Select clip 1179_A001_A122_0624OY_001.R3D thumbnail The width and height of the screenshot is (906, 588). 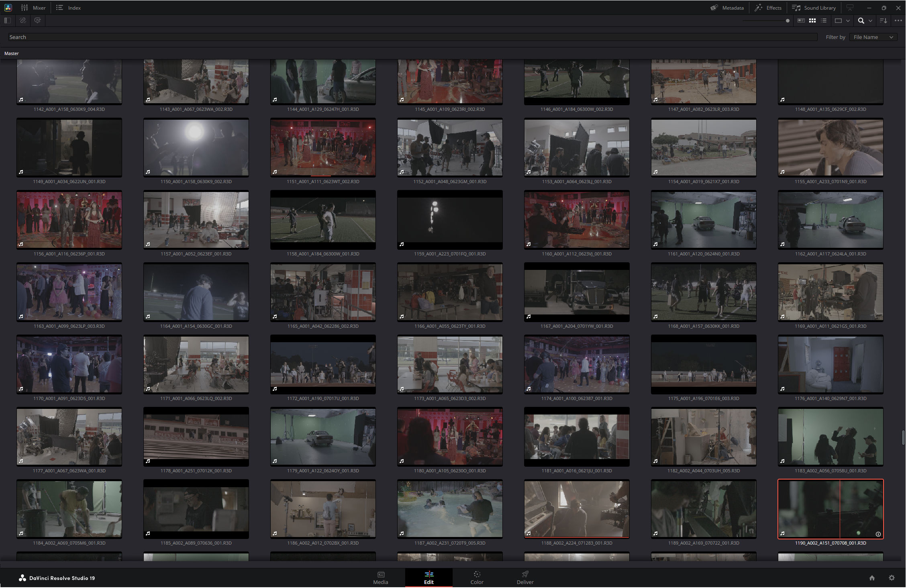click(323, 437)
